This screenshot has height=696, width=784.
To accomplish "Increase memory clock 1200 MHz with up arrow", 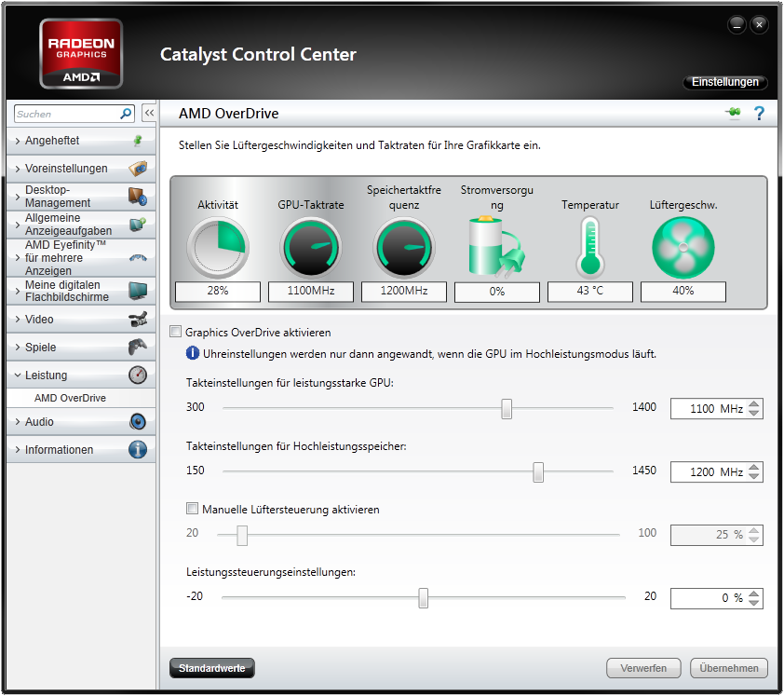I will coord(754,468).
